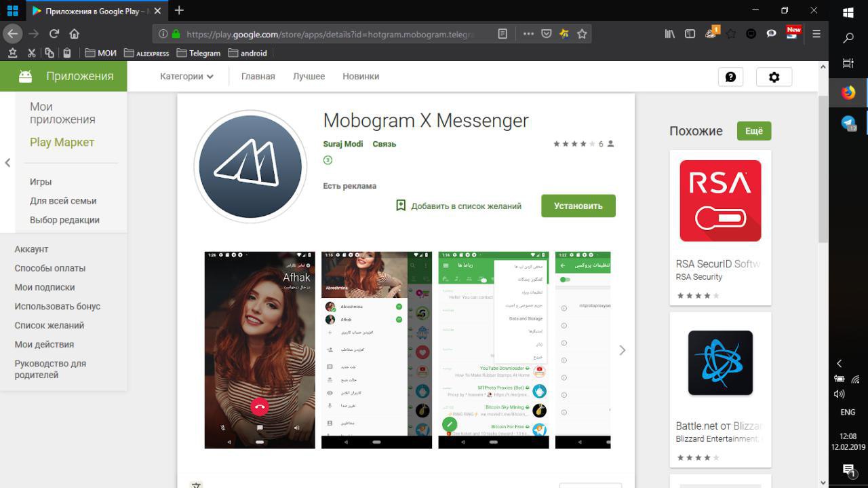Open Для всей семьи category
Image resolution: width=868 pixels, height=488 pixels.
click(x=63, y=201)
